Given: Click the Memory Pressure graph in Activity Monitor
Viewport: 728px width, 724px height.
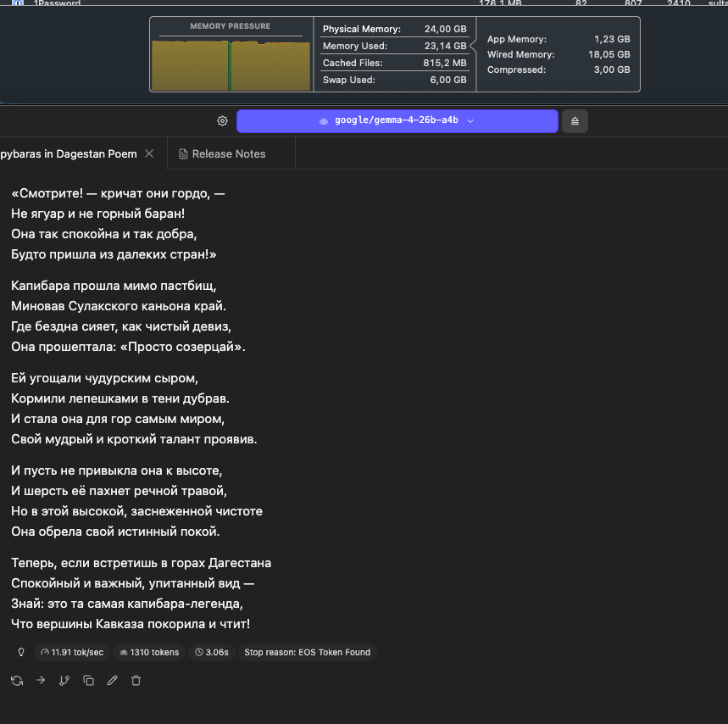Looking at the screenshot, I should point(231,65).
